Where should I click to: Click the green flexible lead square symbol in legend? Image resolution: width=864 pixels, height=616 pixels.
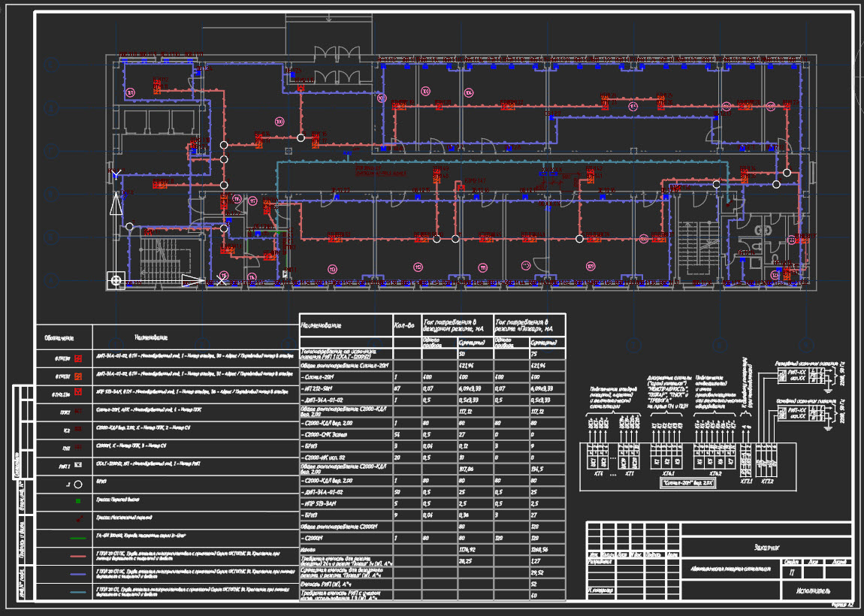77,500
